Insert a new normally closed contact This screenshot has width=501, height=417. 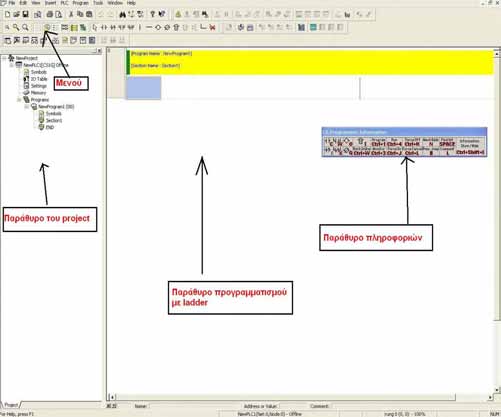pyautogui.click(x=113, y=27)
